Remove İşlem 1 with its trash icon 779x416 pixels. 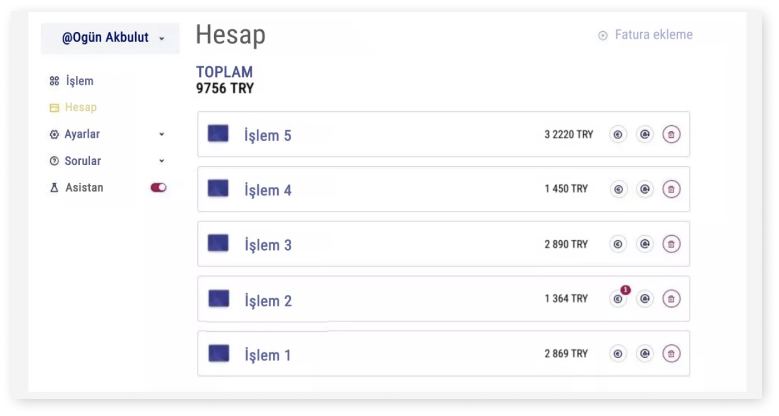671,353
